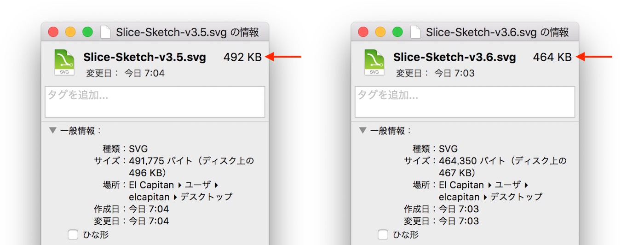Screen dimensions: 644x245
Task: Zoom the Slice-Sketch-v3.6.svg info window
Action: (397, 32)
